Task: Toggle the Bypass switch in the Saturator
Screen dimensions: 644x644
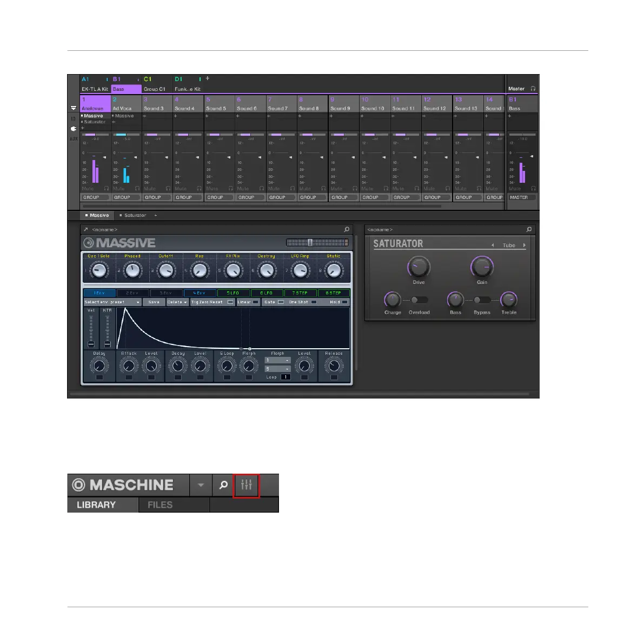Action: pos(482,300)
